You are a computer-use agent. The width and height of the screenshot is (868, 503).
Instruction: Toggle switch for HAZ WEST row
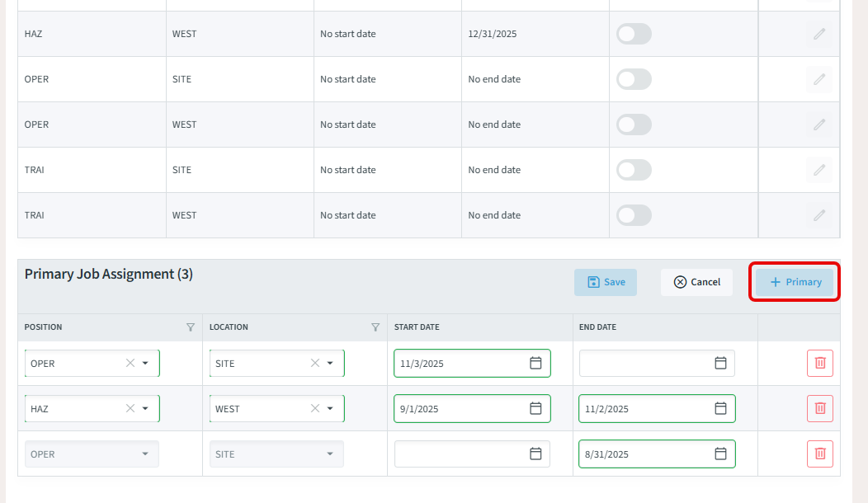click(634, 34)
